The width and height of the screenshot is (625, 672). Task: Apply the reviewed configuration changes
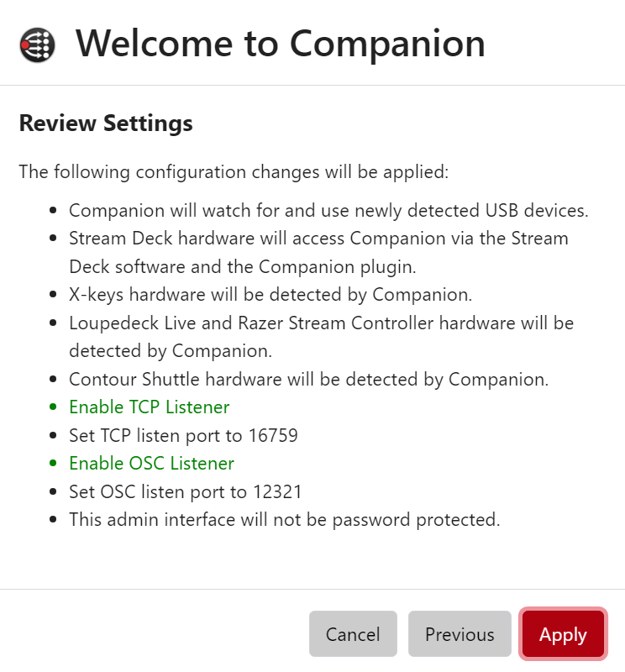tap(563, 634)
